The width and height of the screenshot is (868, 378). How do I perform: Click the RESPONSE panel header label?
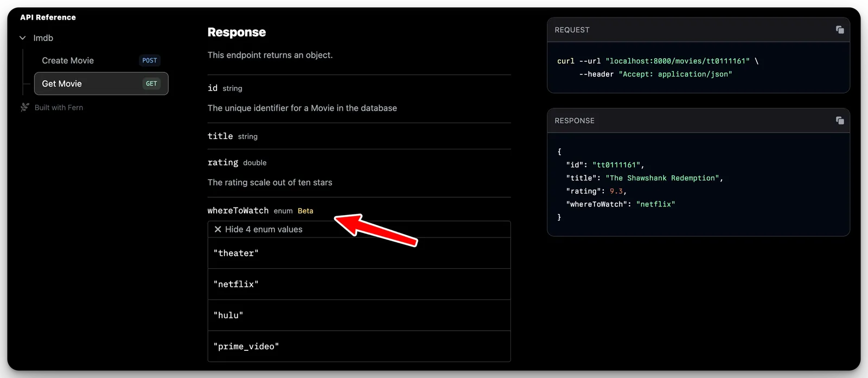(x=575, y=121)
